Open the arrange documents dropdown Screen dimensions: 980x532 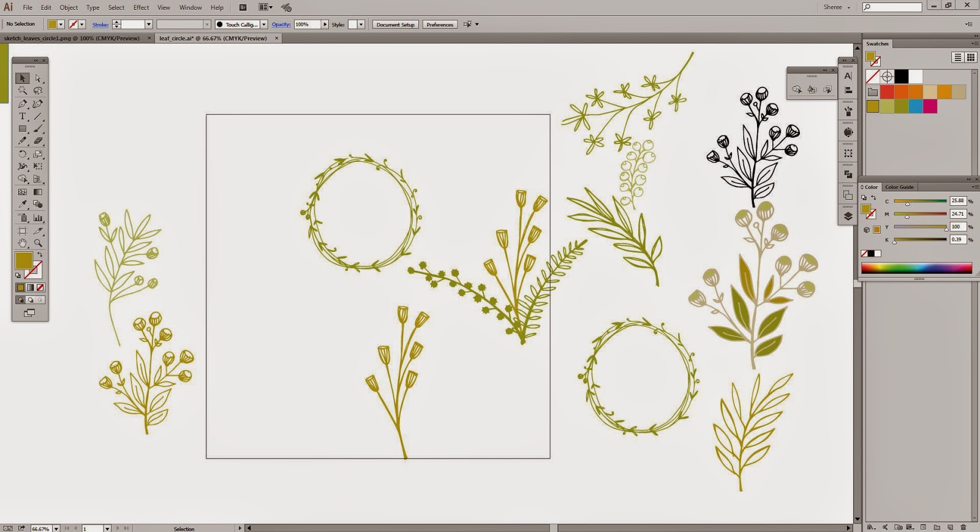[x=265, y=7]
